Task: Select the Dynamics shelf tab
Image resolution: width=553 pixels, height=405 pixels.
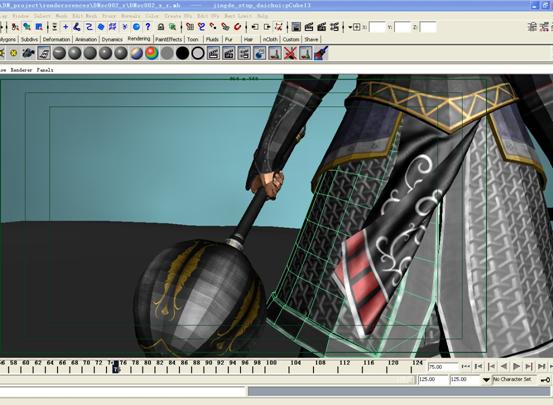Action: coord(112,40)
